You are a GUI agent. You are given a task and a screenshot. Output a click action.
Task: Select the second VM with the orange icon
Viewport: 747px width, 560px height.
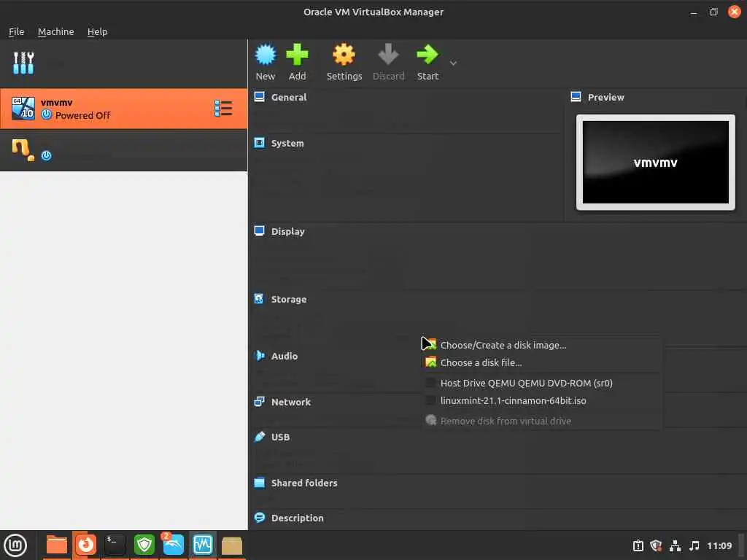[123, 150]
